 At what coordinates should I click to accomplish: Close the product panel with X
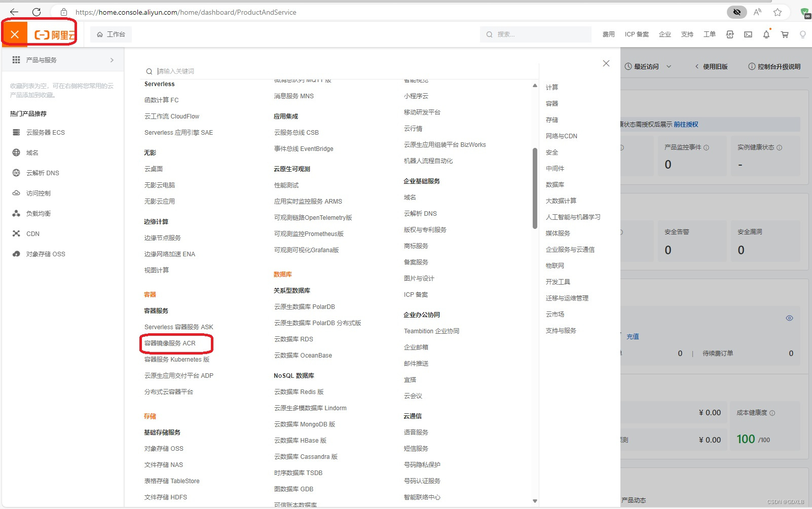(x=606, y=63)
